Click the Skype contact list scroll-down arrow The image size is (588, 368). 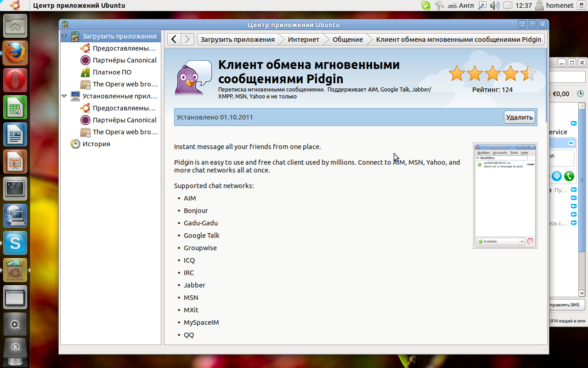pos(582,293)
